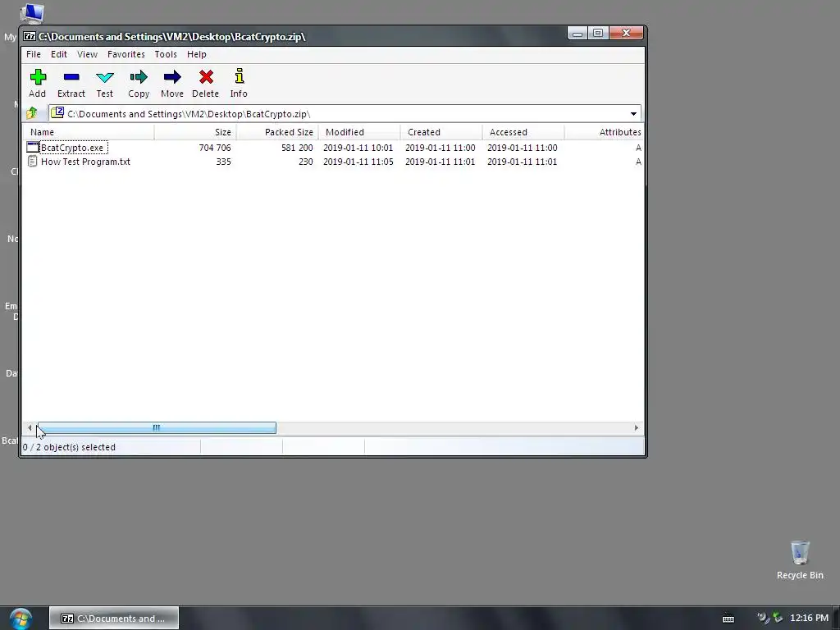Sort by the Modified column header
The image size is (840, 630).
point(359,132)
